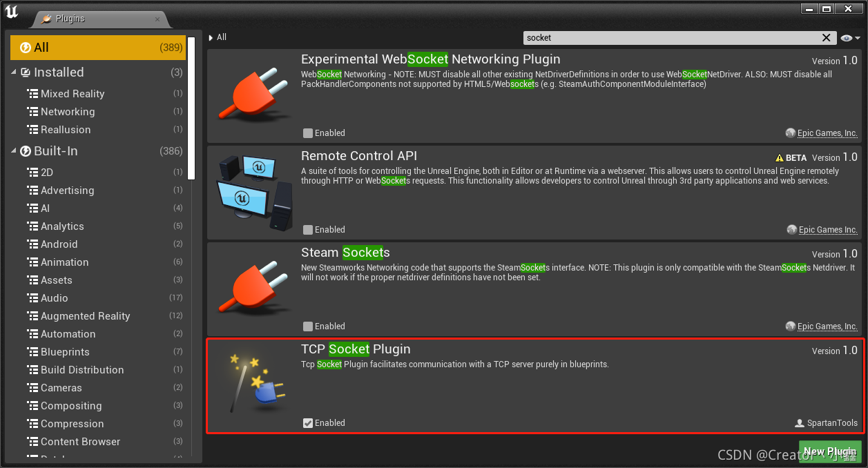The width and height of the screenshot is (868, 468).
Task: Click the Augmented Reality category icon
Action: (x=32, y=315)
